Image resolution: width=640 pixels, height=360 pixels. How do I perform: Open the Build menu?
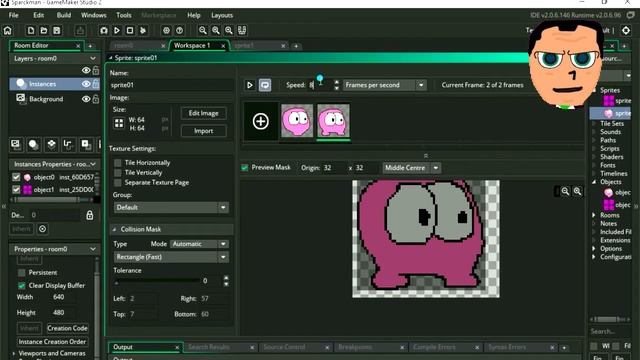[x=64, y=16]
